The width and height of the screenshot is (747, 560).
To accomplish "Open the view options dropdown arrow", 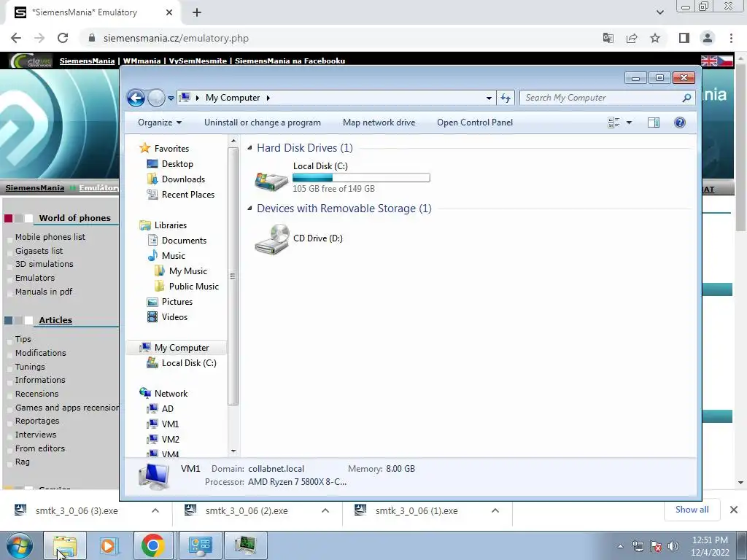I will coord(629,122).
